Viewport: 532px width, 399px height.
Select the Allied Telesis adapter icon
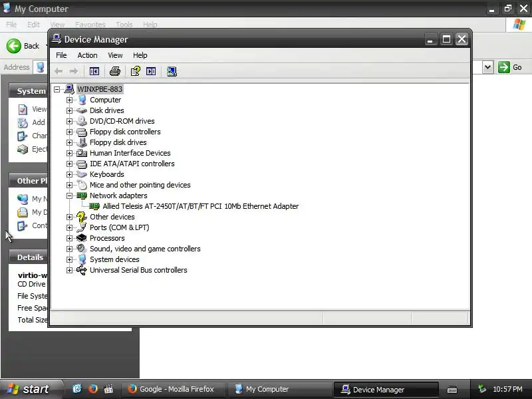(94, 206)
